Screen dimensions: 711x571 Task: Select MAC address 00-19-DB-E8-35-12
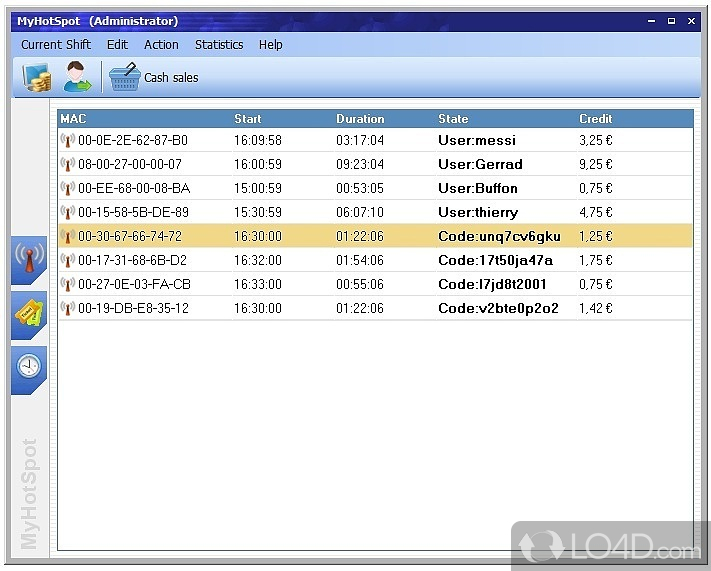133,308
